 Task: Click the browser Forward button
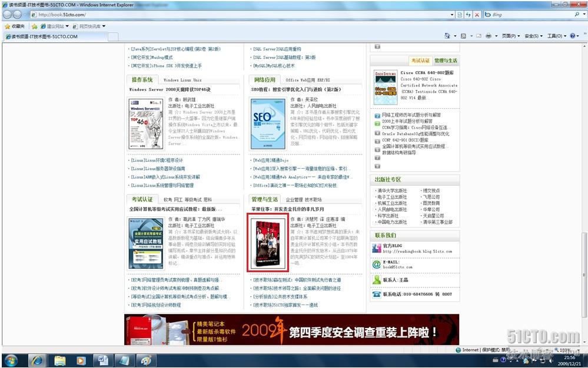(17, 15)
